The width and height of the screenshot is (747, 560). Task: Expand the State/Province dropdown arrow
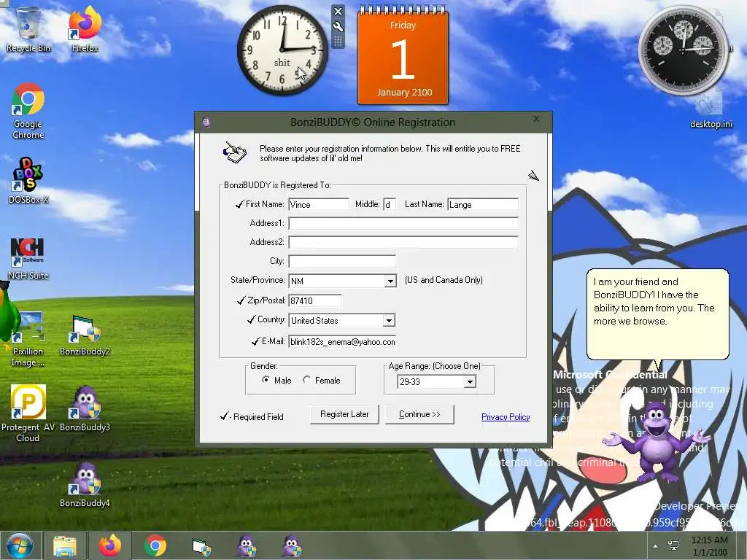[x=390, y=281]
